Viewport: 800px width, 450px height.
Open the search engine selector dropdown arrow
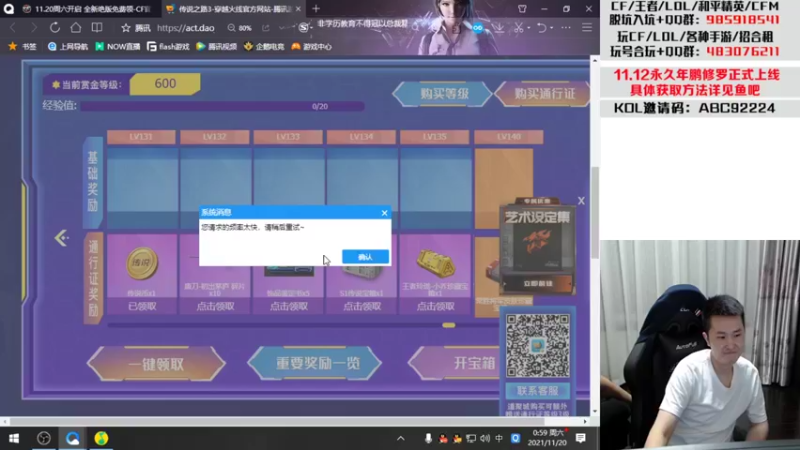point(311,28)
